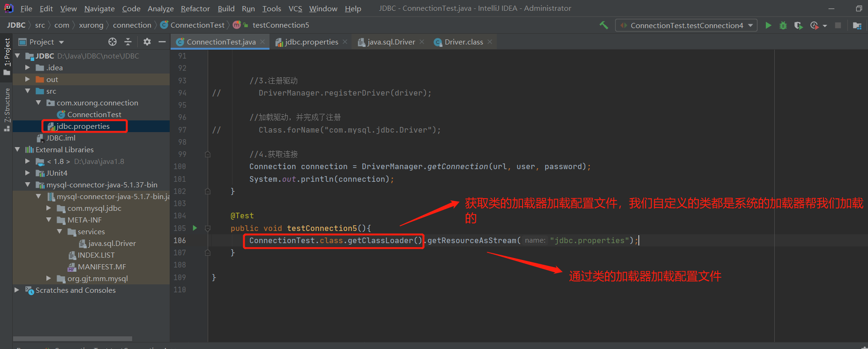Open the Analyze menu
868x349 pixels.
(160, 8)
